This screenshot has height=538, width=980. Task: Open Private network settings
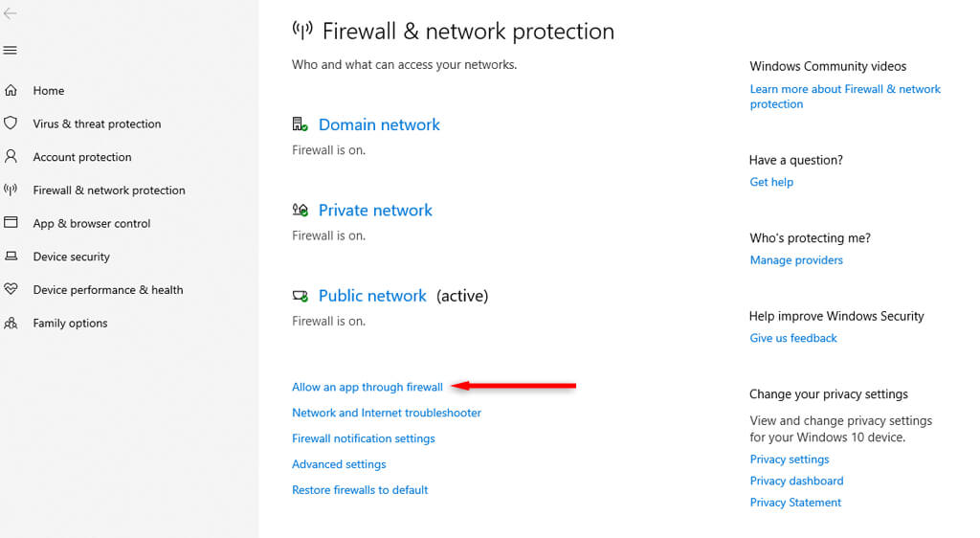tap(375, 210)
